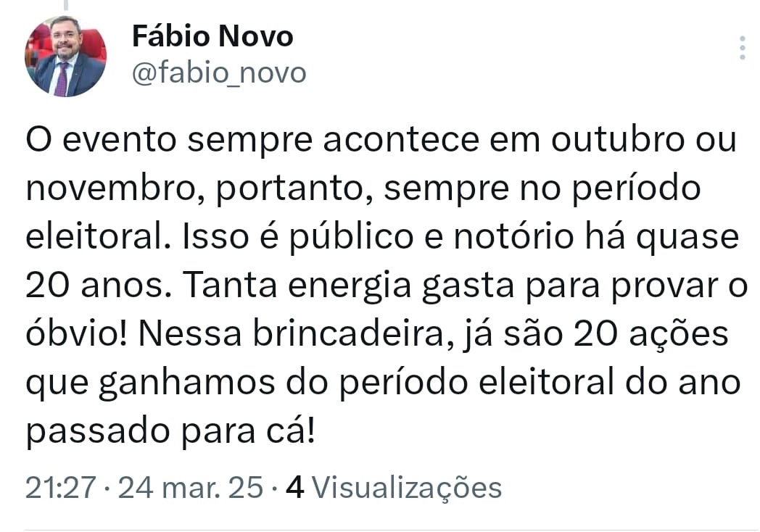Click the word outubro in the tweet
The height and width of the screenshot is (532, 760).
618,140
